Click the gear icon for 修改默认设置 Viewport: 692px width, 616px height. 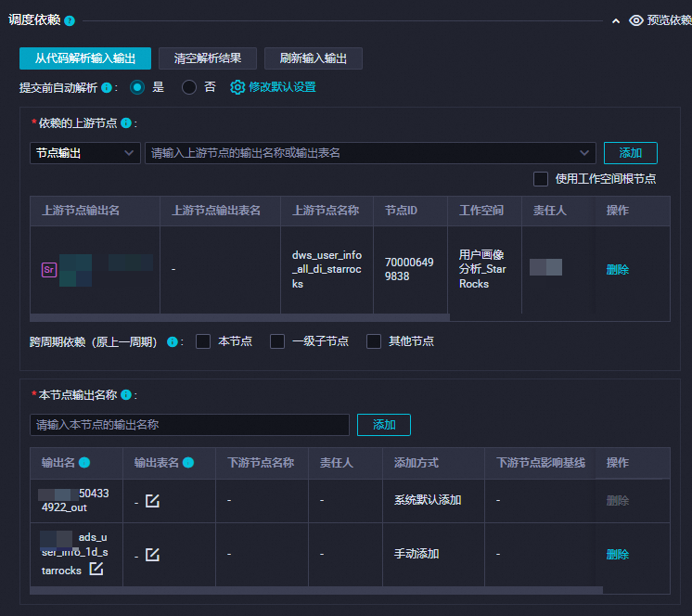237,87
